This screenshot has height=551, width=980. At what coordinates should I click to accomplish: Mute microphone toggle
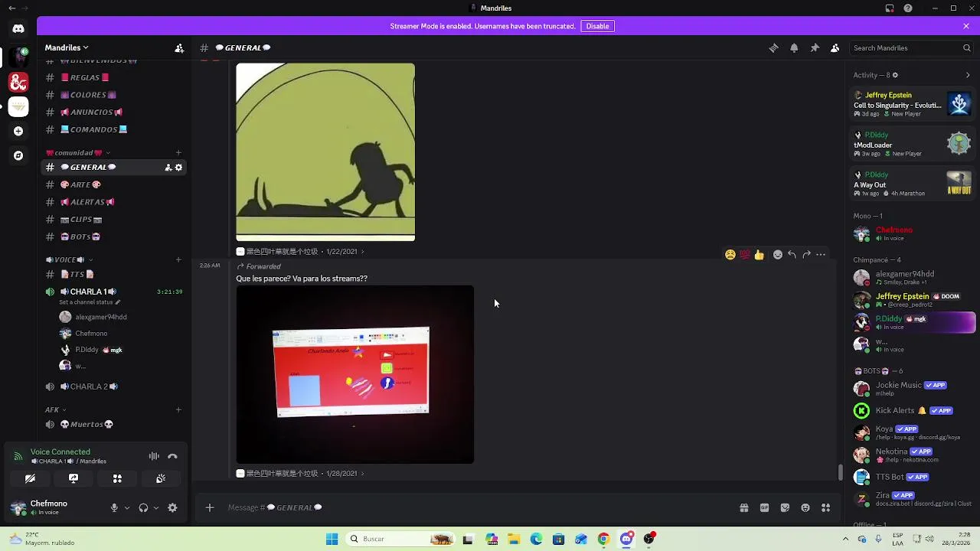click(114, 507)
